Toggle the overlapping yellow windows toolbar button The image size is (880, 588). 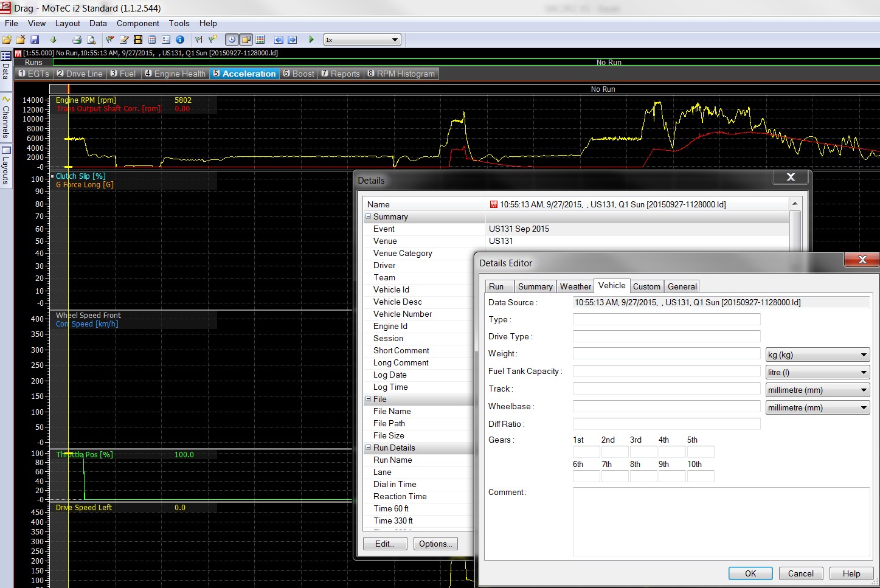pyautogui.click(x=246, y=40)
